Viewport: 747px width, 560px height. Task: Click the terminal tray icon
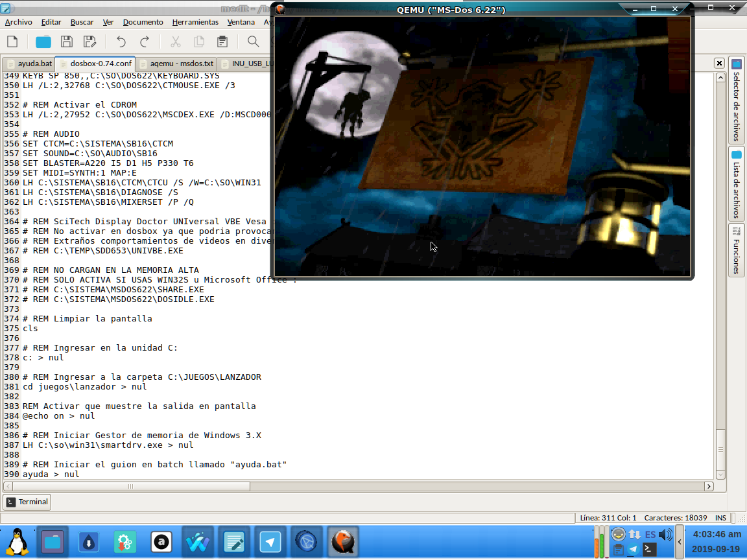coord(648,550)
